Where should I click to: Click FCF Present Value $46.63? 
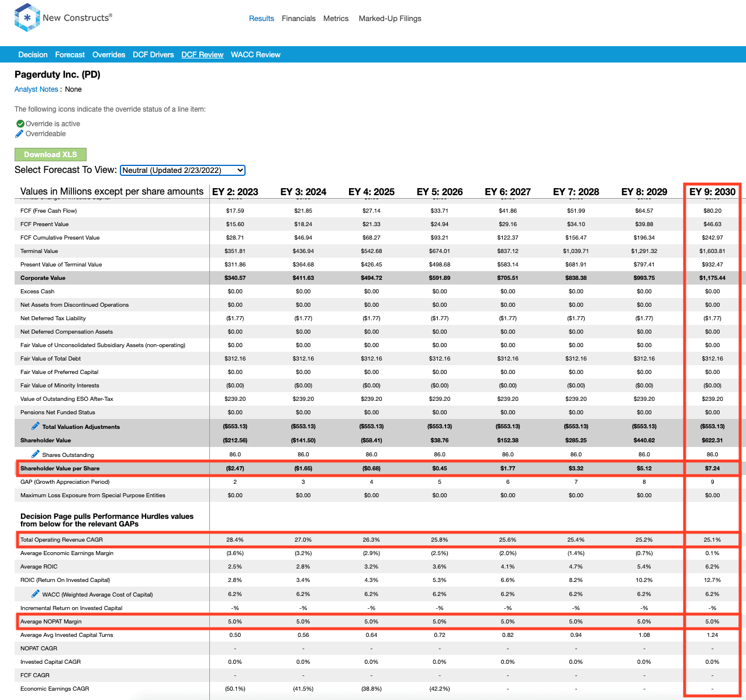(x=713, y=224)
